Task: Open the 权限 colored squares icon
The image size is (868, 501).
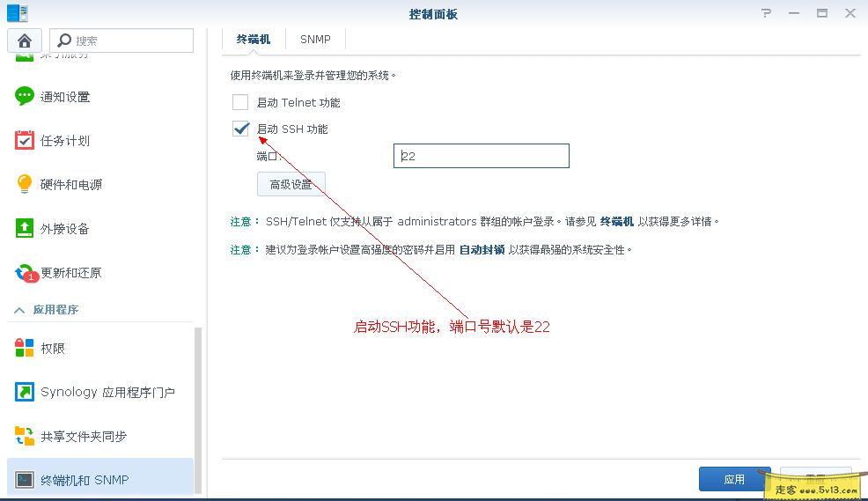Action: [x=25, y=348]
